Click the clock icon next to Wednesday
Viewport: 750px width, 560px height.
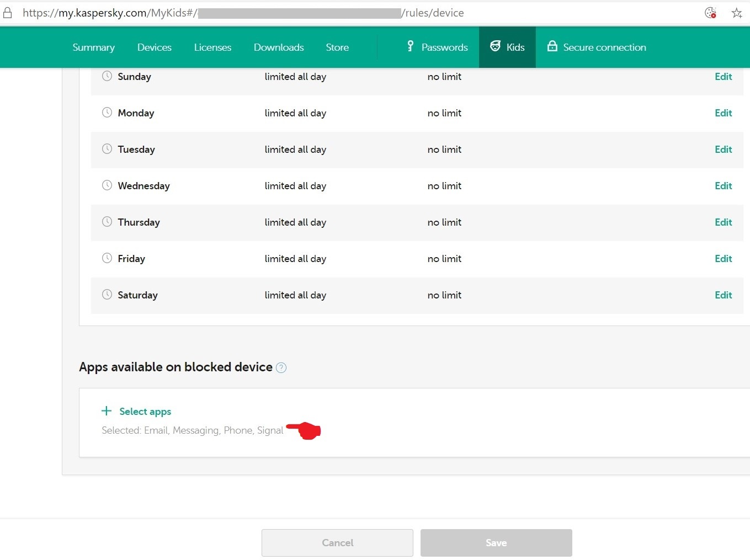click(x=107, y=185)
